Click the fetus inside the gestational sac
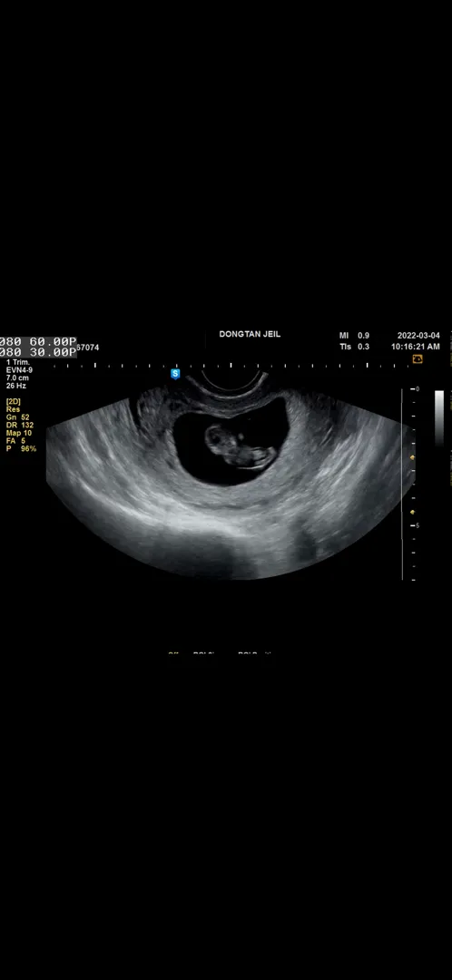 [241, 446]
